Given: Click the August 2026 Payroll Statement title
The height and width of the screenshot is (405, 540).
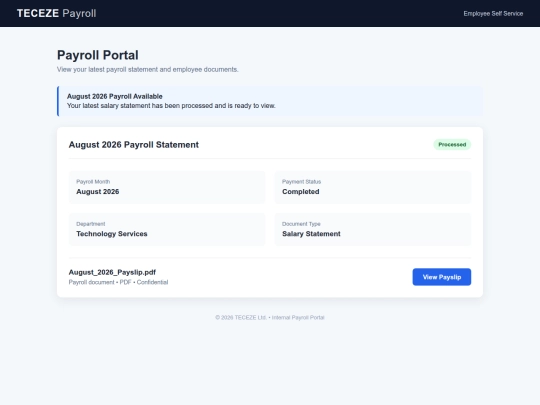Looking at the screenshot, I should tap(134, 145).
